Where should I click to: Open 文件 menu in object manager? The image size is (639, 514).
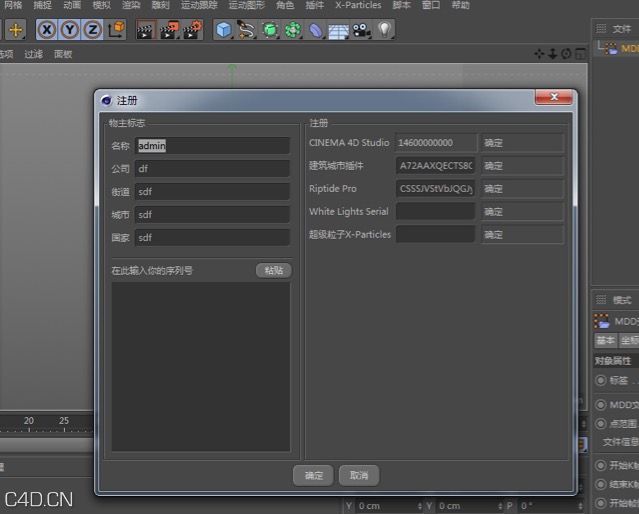[x=621, y=29]
